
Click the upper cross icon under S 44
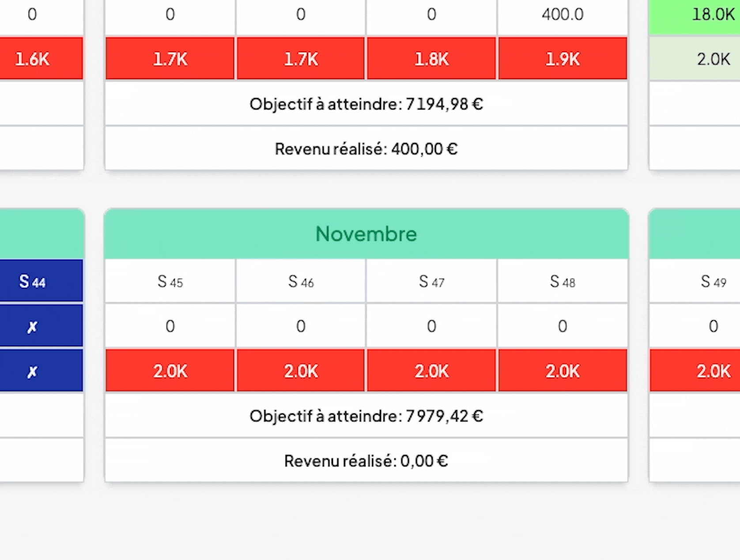(x=32, y=327)
